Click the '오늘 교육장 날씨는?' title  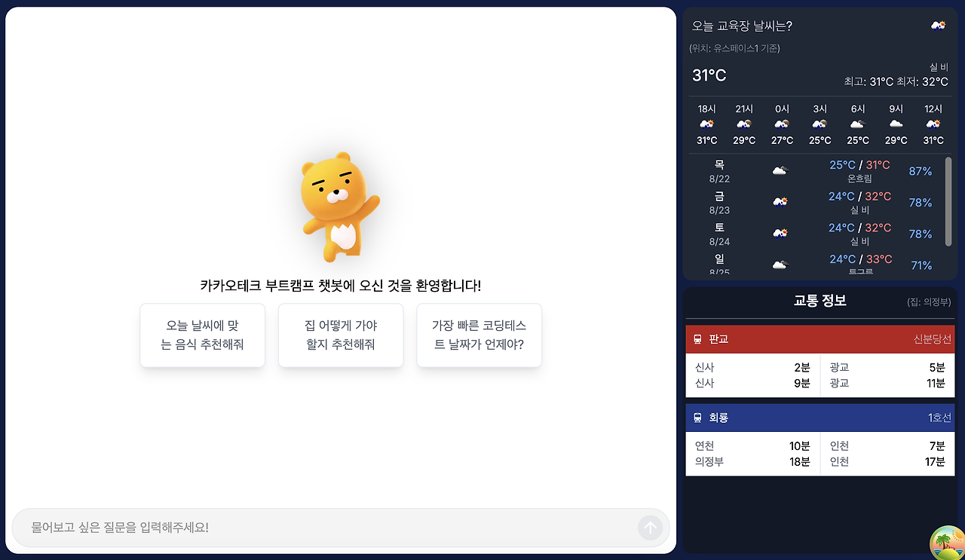[x=742, y=26]
